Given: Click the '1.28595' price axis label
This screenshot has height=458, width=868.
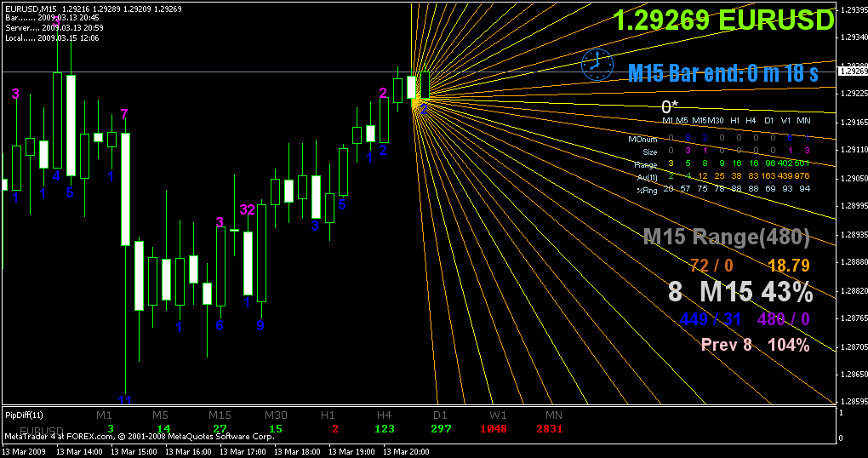Looking at the screenshot, I should coord(853,401).
